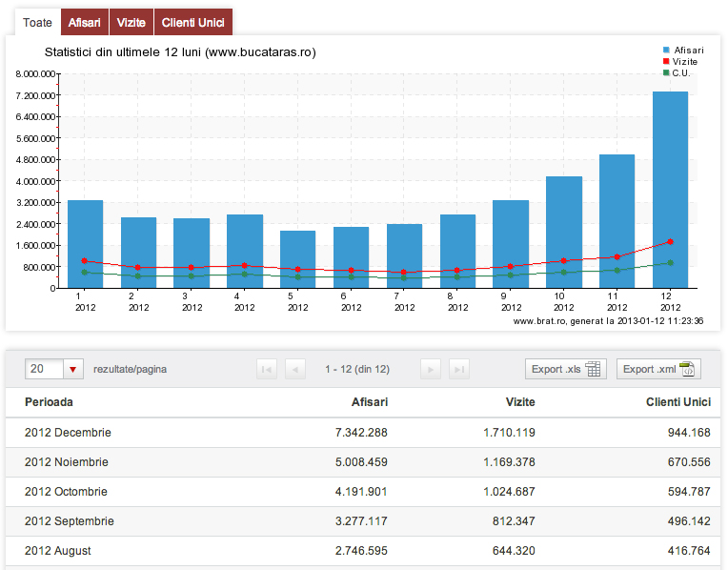
Task: Open the Clienti Unici tab
Action: [192, 22]
